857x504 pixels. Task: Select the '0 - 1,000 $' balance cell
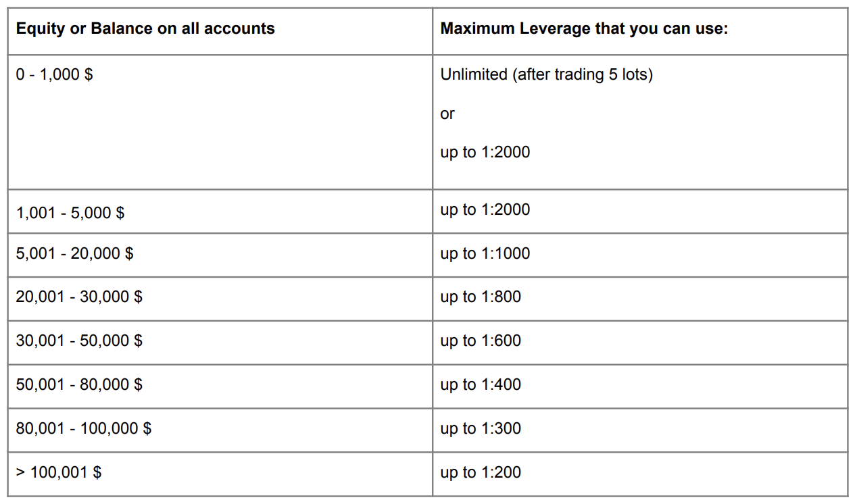click(x=55, y=74)
